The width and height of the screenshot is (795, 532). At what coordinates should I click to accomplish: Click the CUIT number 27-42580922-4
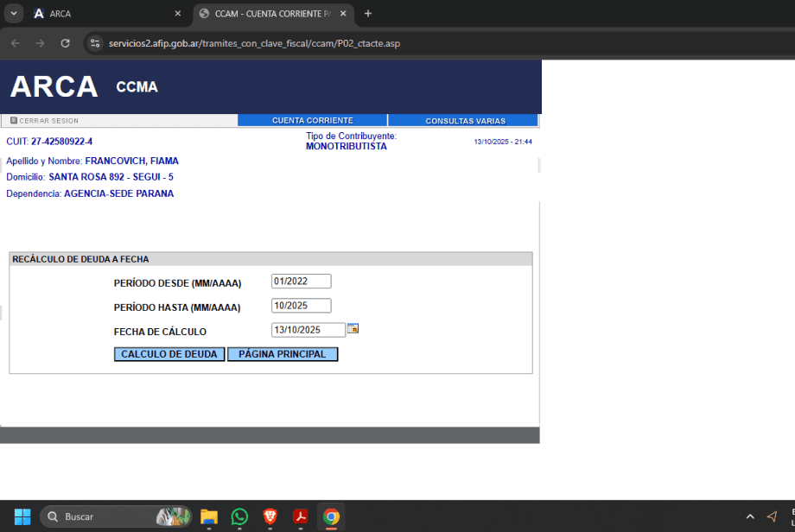[x=62, y=142]
